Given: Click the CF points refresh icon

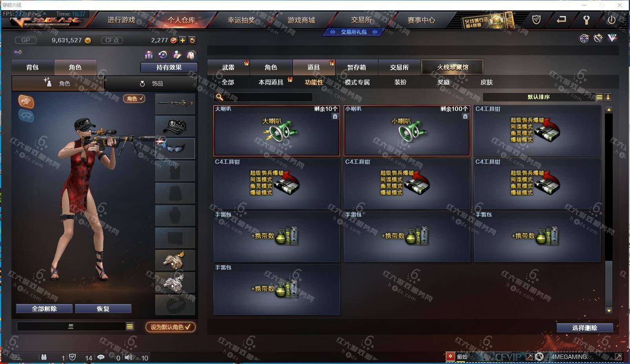Looking at the screenshot, I should [x=192, y=40].
